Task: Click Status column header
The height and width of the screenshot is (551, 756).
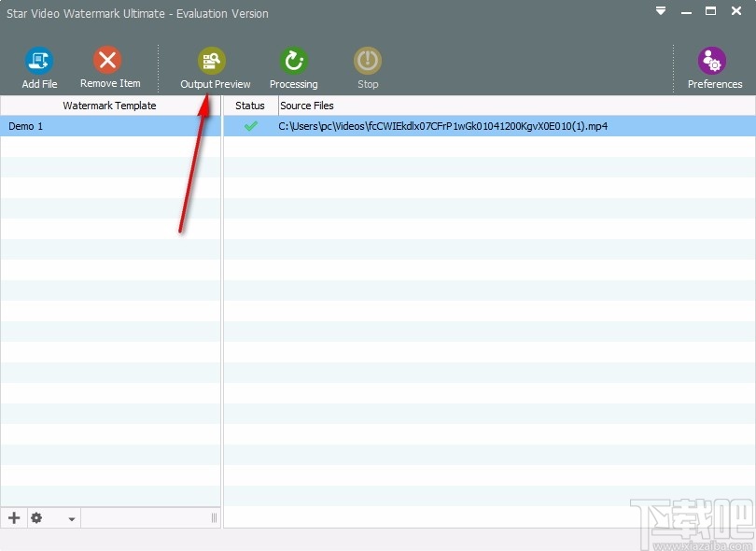Action: click(x=250, y=106)
